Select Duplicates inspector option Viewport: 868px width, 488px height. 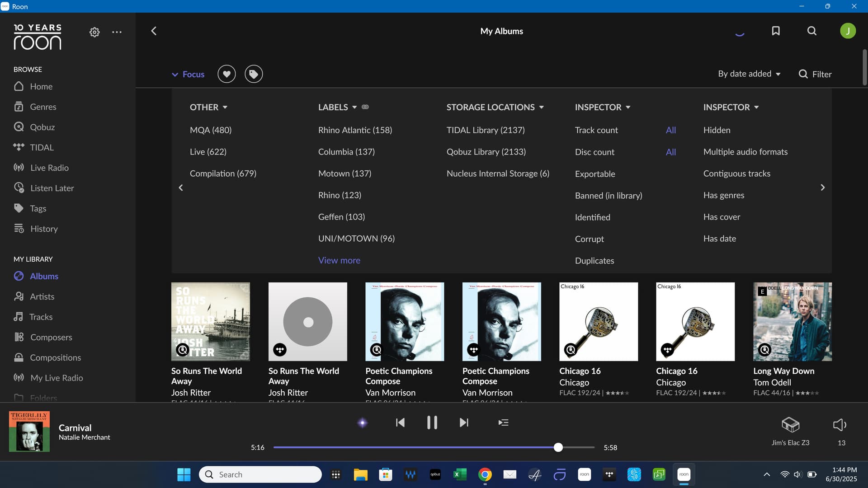click(594, 261)
